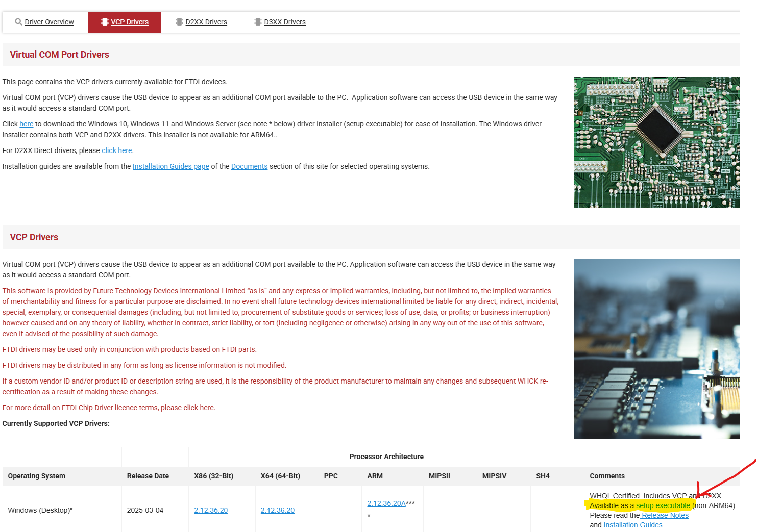Click the green circuit board image
The height and width of the screenshot is (532, 757).
pos(656,142)
